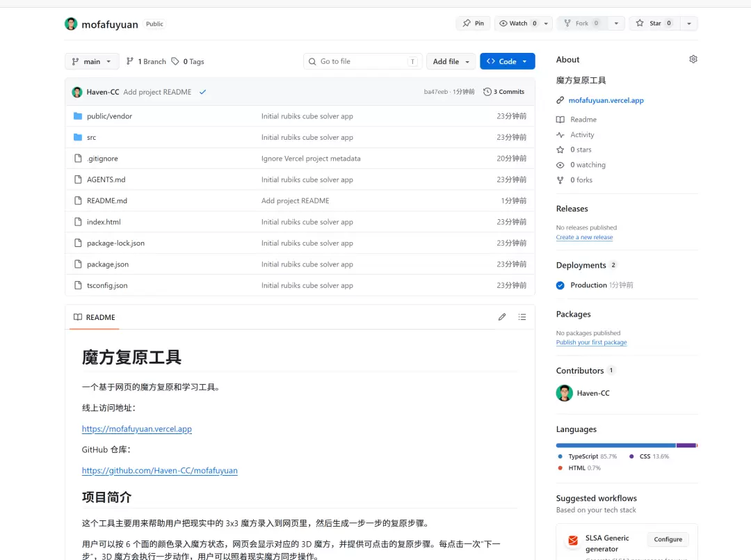Open the Star lists dropdown arrow

point(688,23)
